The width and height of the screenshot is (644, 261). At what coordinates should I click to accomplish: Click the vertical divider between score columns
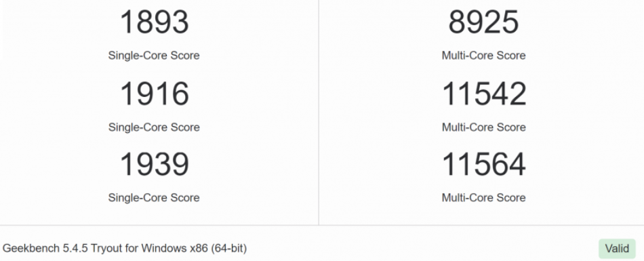pyautogui.click(x=319, y=113)
